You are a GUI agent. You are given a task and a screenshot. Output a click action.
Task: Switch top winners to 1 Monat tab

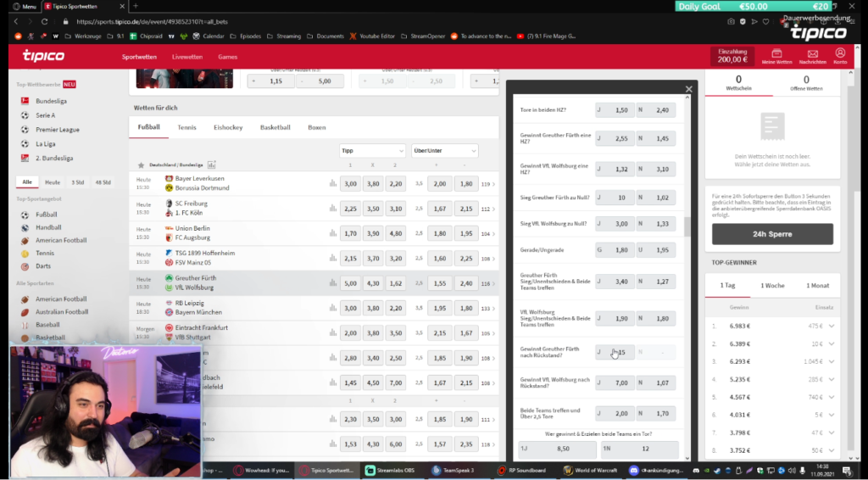click(x=818, y=286)
